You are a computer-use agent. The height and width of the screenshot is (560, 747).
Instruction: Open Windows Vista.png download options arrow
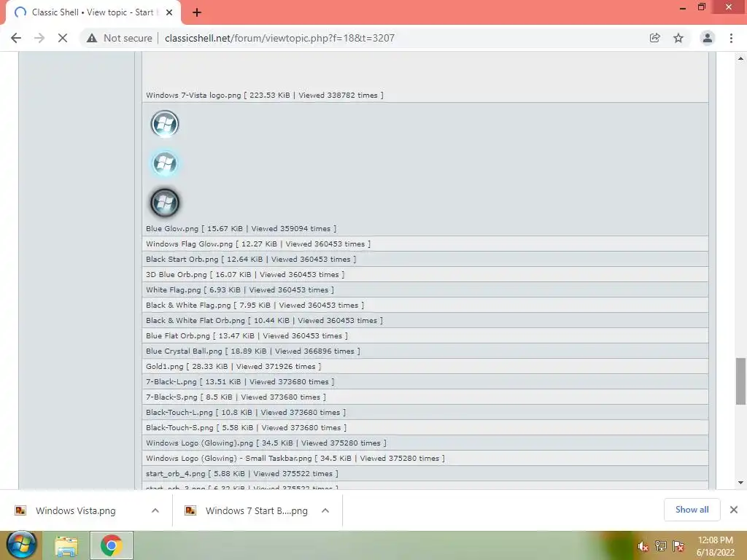[x=155, y=510]
